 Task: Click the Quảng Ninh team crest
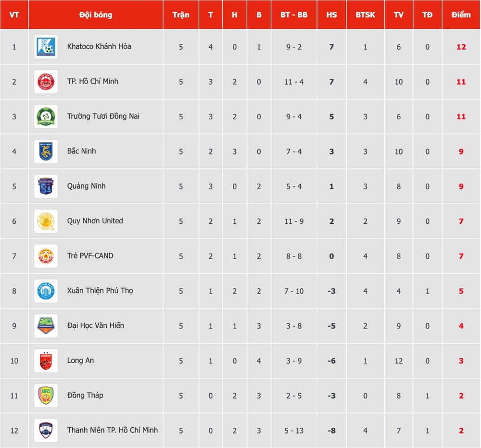pyautogui.click(x=46, y=186)
